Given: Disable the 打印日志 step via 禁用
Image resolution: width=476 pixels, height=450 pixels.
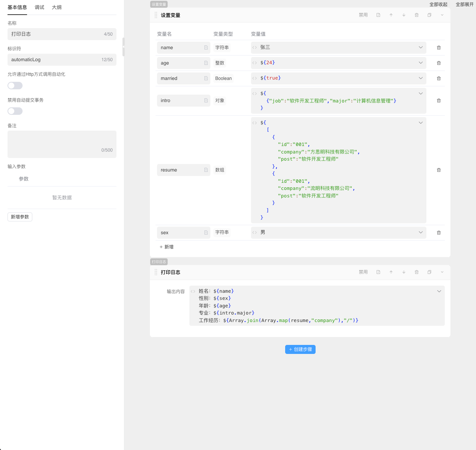Looking at the screenshot, I should click(363, 272).
